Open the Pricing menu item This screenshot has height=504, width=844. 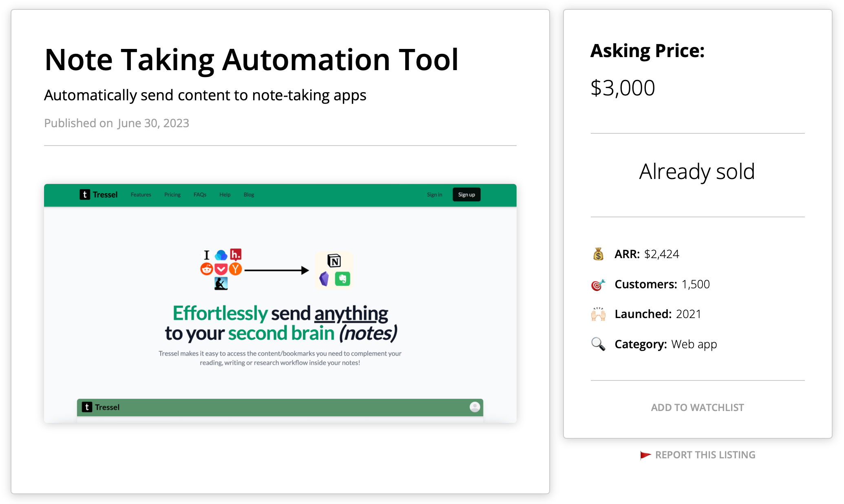coord(172,195)
